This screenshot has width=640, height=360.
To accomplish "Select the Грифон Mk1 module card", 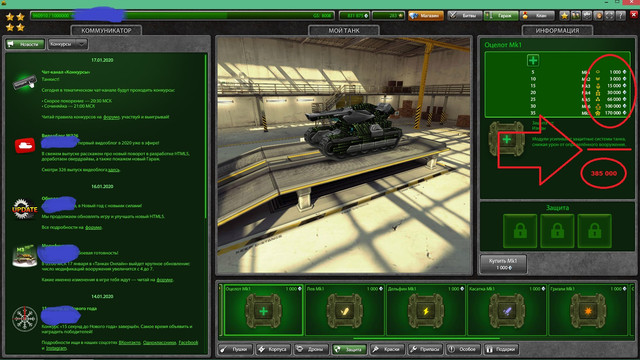I will click(588, 310).
